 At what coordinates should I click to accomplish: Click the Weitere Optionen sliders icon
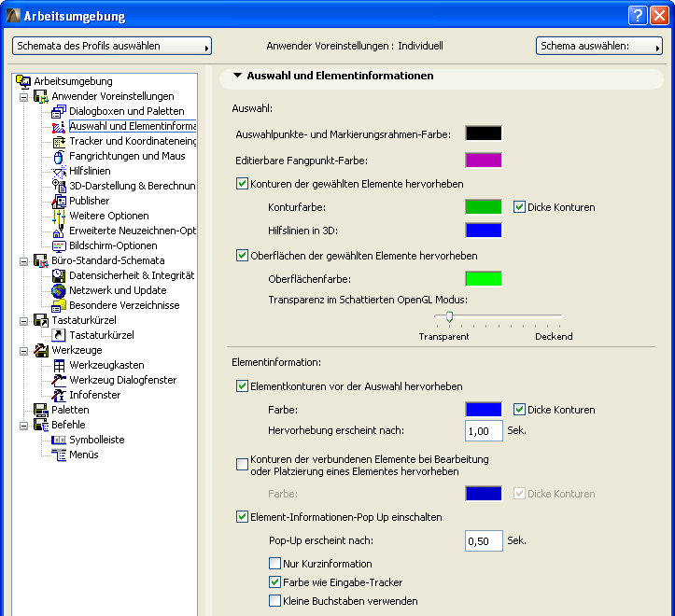coord(59,217)
